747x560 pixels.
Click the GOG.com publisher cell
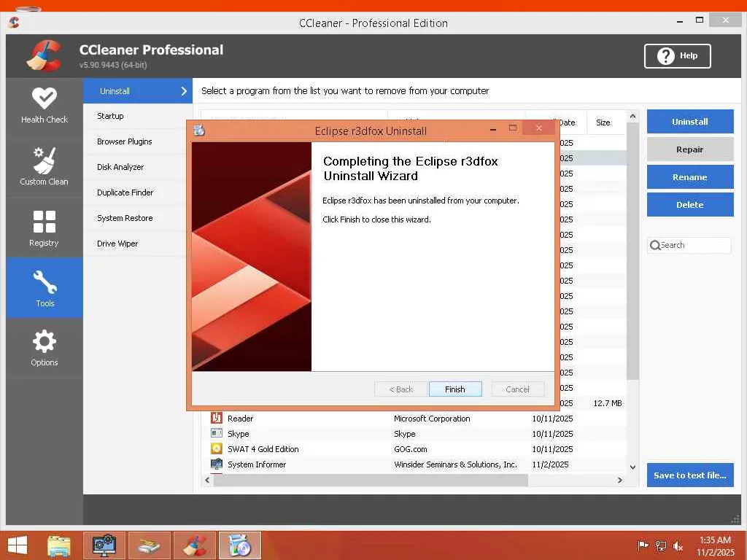point(410,448)
